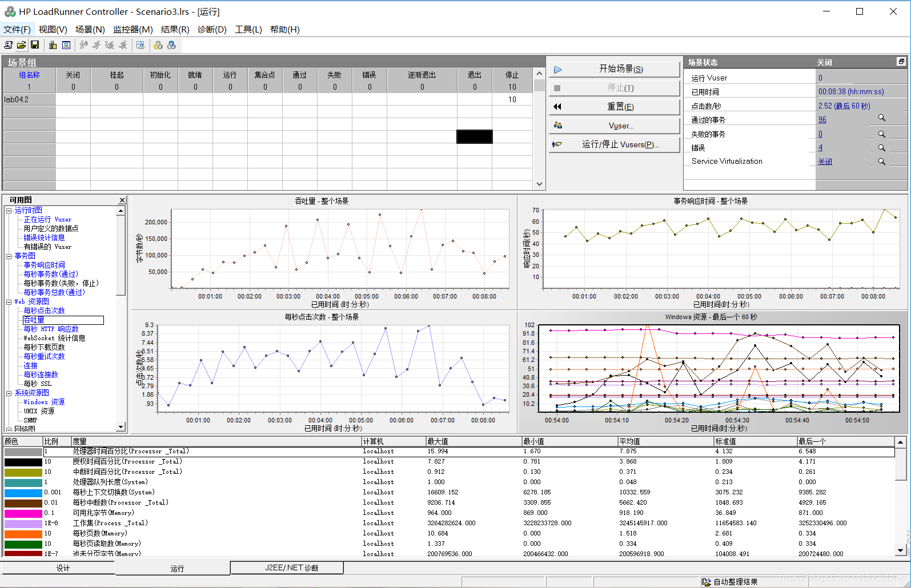The height and width of the screenshot is (588, 911).
Task: Select 每秒点击次数 in the graph tree
Action: coord(44,311)
